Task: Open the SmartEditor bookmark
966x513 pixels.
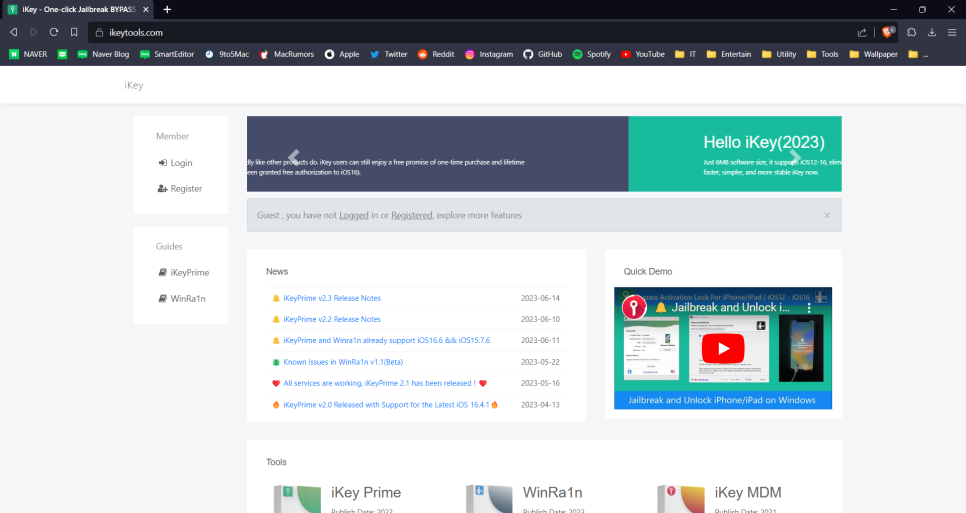Action: pos(167,54)
